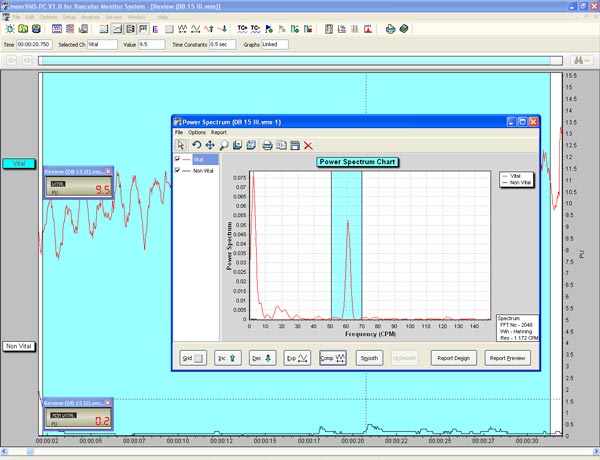Click the Vital channel label on left
This screenshot has width=600, height=460.
pos(18,163)
